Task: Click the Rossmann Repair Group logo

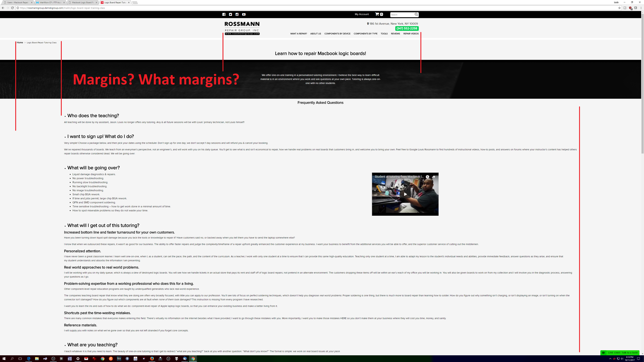Action: pyautogui.click(x=242, y=28)
